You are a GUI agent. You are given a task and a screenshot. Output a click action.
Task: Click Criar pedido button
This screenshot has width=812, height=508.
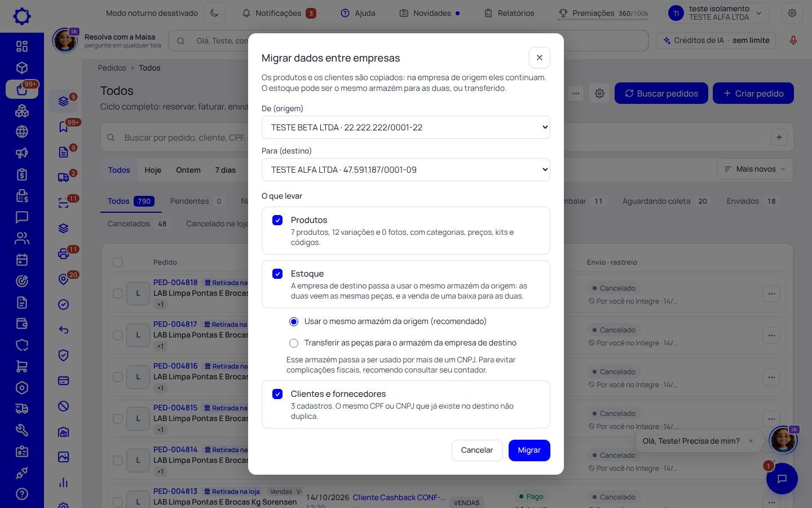(753, 93)
